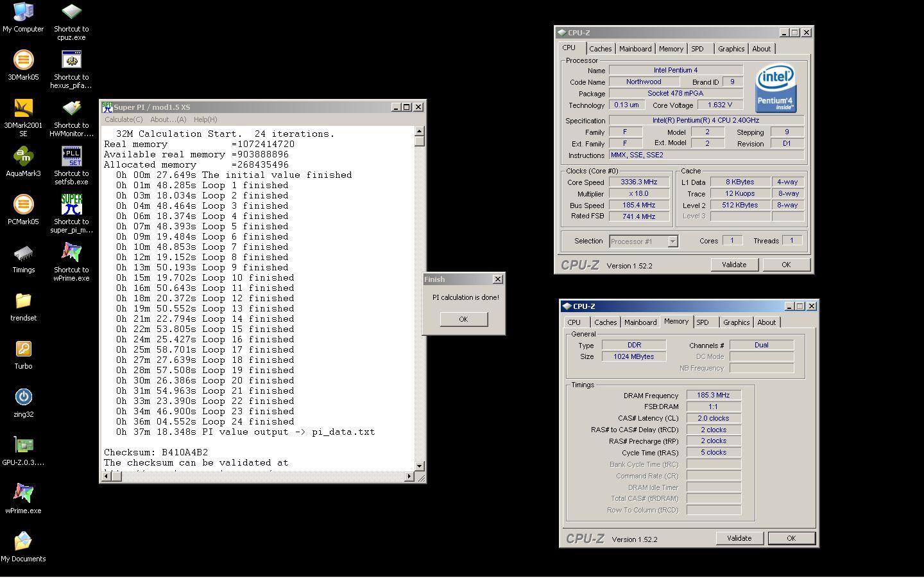Click the Core Voltage 1.632 V field
The width and height of the screenshot is (924, 578).
coord(719,105)
